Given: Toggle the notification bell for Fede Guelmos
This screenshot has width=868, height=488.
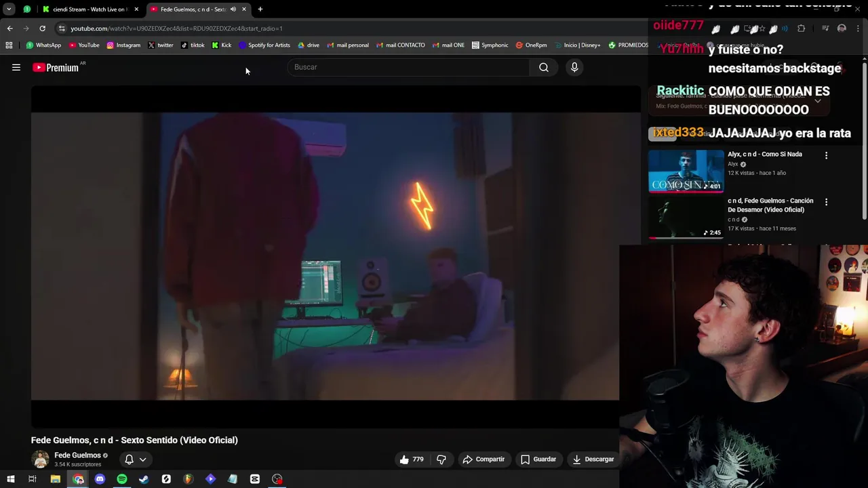Looking at the screenshot, I should tap(129, 459).
